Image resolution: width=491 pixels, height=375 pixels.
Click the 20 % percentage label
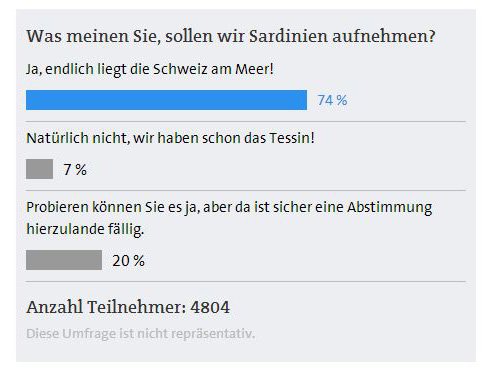(x=128, y=261)
